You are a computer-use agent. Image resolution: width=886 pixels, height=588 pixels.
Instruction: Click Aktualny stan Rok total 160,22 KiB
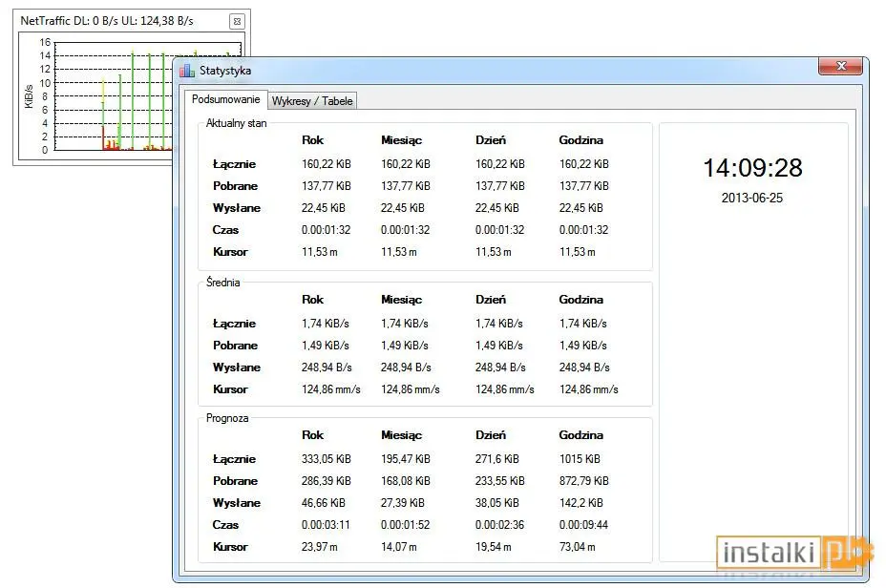tap(326, 164)
